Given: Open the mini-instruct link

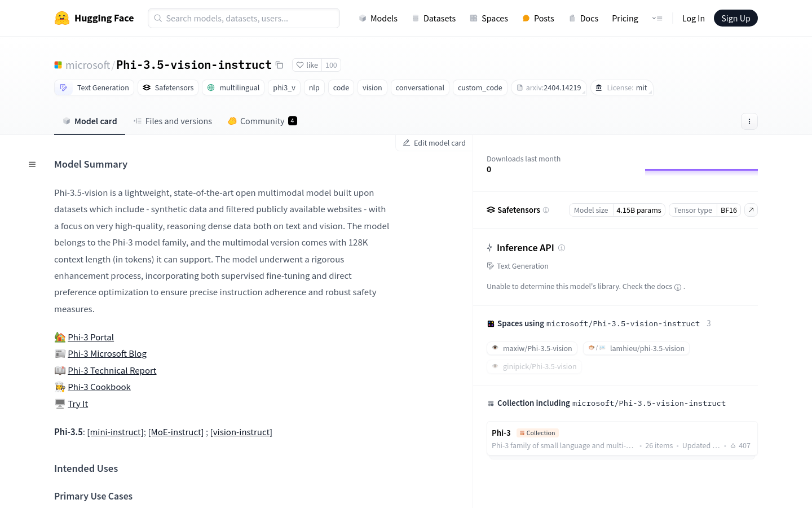Looking at the screenshot, I should [116, 432].
